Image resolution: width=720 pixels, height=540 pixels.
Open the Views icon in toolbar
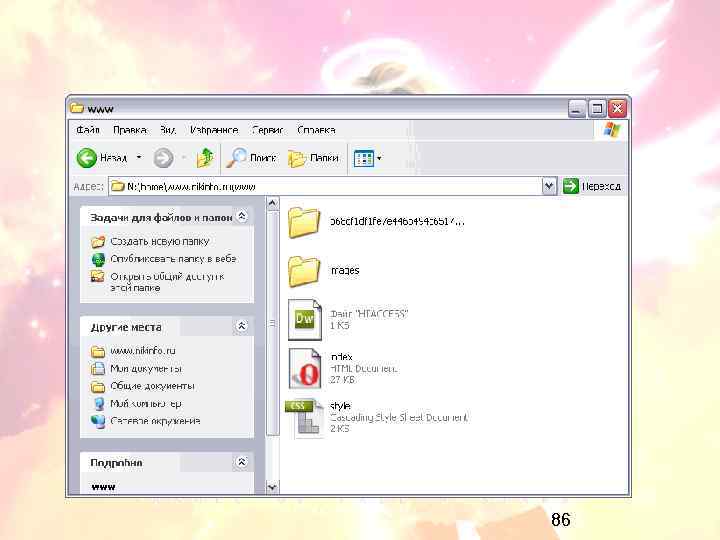point(364,158)
